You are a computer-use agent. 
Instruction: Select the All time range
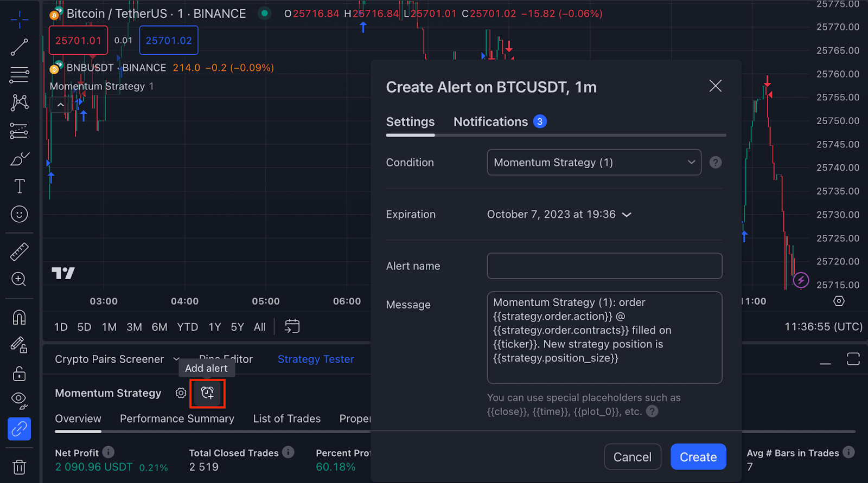pyautogui.click(x=260, y=327)
